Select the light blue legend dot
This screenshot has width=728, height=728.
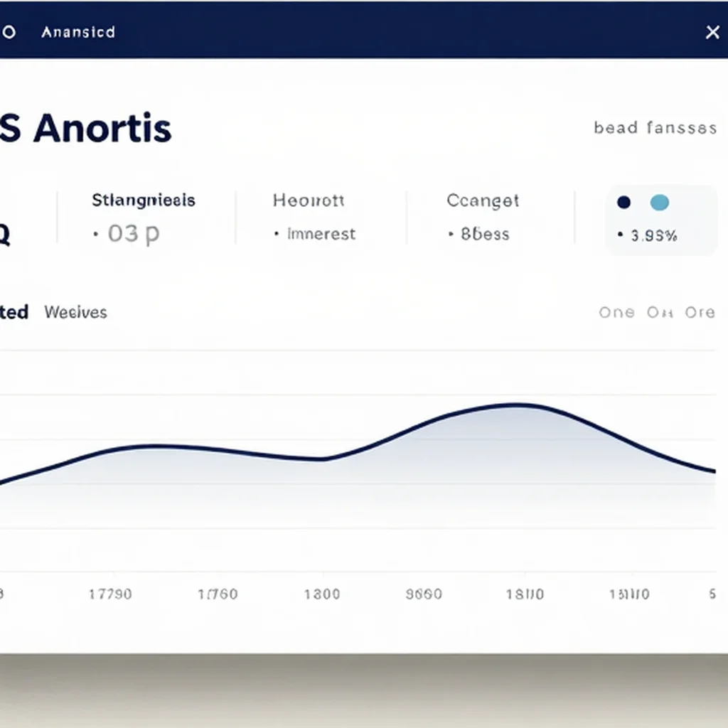click(659, 203)
